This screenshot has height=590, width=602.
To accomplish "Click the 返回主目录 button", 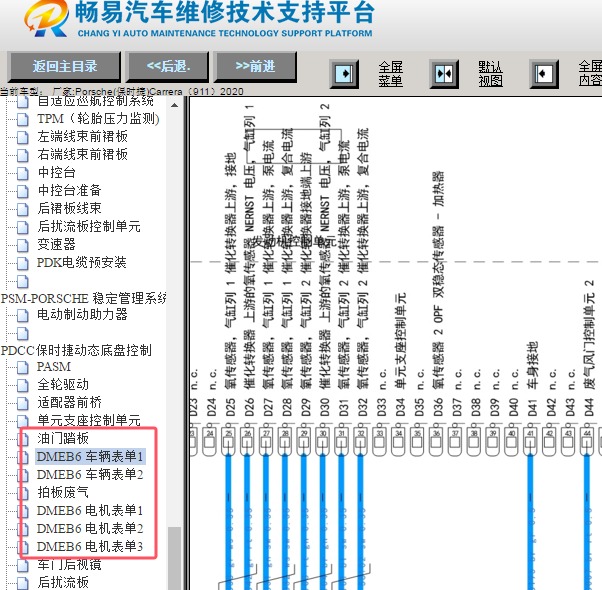I will (64, 67).
